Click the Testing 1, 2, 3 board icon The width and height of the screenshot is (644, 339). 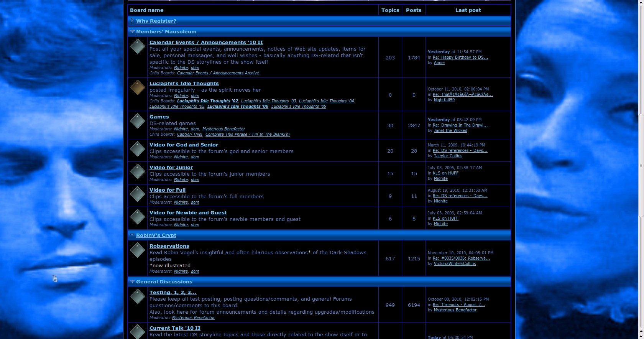137,296
